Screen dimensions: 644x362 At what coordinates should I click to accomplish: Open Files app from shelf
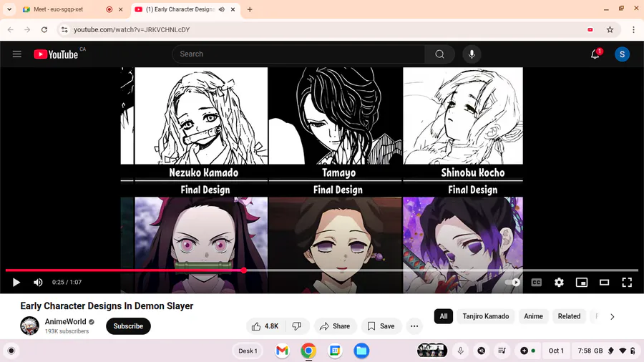pyautogui.click(x=361, y=351)
